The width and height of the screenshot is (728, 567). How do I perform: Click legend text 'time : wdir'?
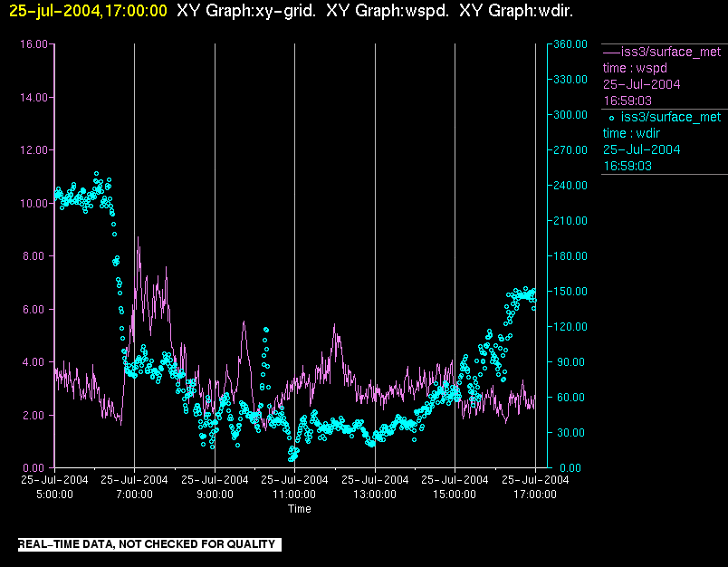631,133
